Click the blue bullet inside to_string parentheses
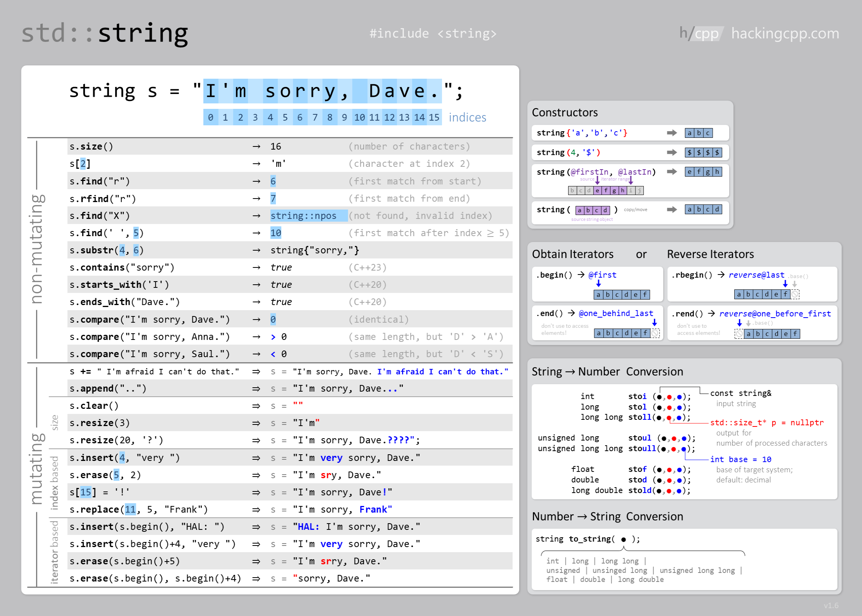Image resolution: width=862 pixels, height=616 pixels. (623, 539)
